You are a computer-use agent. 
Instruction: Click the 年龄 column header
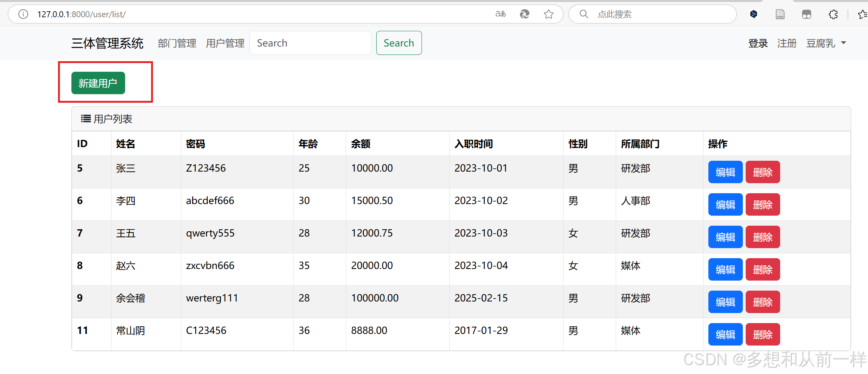tap(308, 144)
